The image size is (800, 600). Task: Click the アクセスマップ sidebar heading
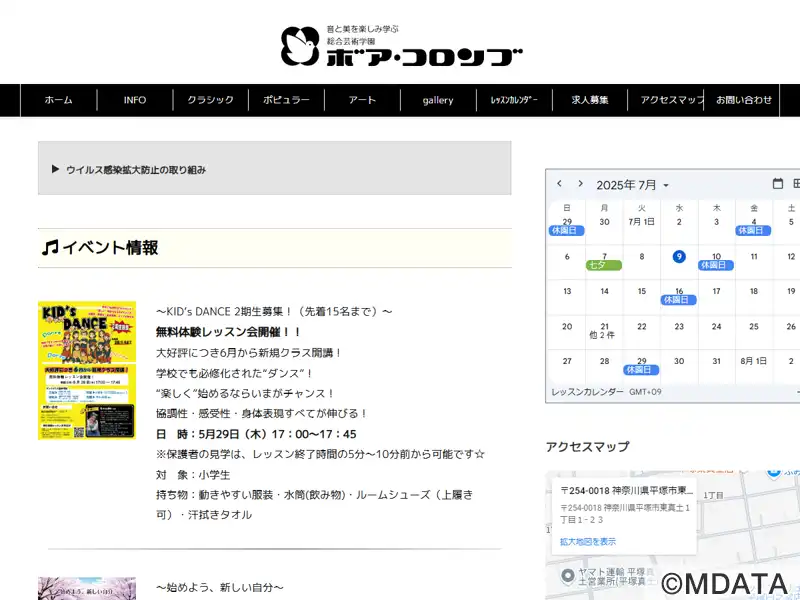[x=587, y=446]
